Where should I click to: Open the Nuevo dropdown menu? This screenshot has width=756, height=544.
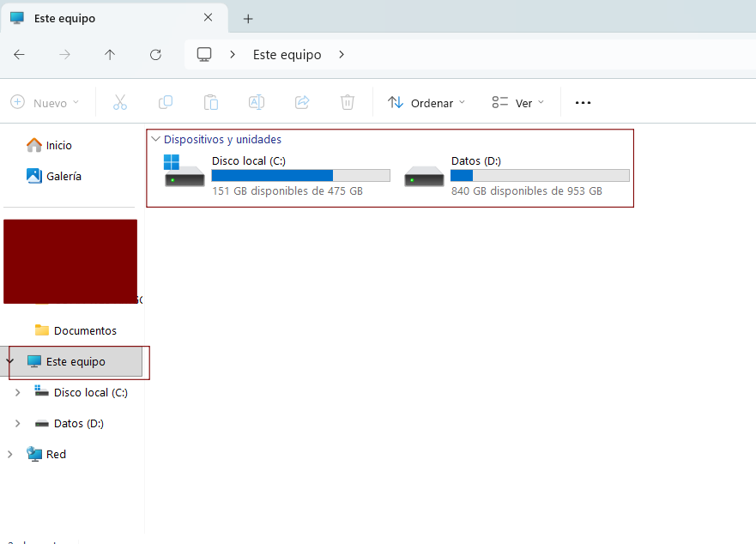(x=45, y=103)
